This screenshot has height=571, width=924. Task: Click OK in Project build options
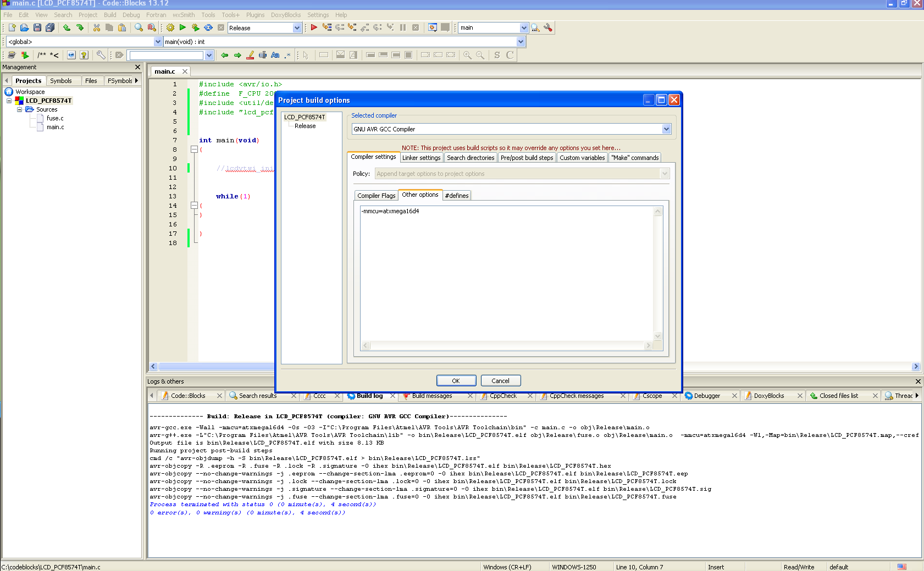456,381
